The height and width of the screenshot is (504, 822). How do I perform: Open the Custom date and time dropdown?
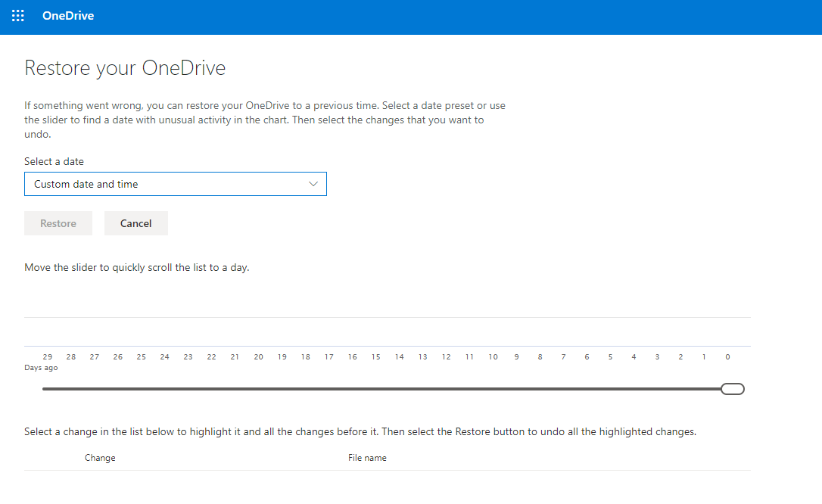click(x=175, y=184)
